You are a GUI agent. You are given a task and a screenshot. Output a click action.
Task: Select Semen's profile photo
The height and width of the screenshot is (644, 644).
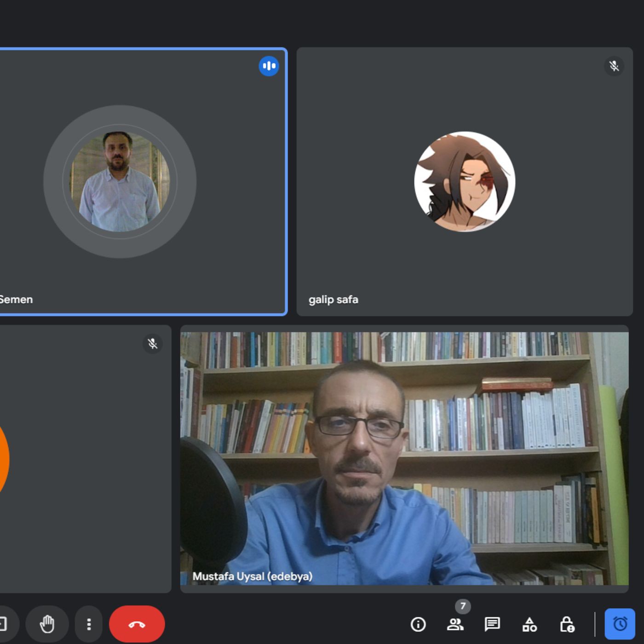120,182
